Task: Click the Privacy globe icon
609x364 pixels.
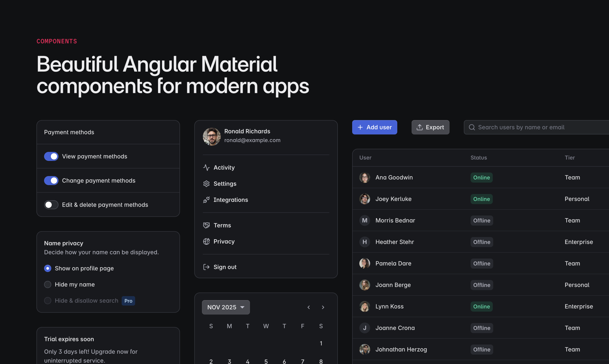Action: tap(206, 241)
